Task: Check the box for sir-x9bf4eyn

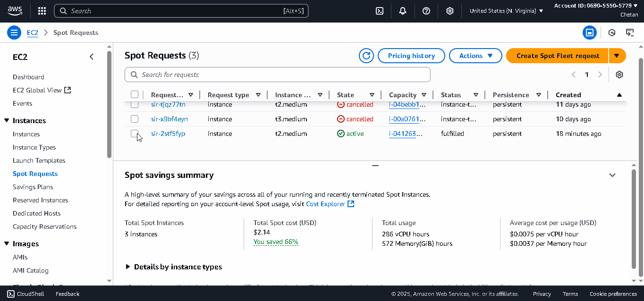Action: coord(135,119)
